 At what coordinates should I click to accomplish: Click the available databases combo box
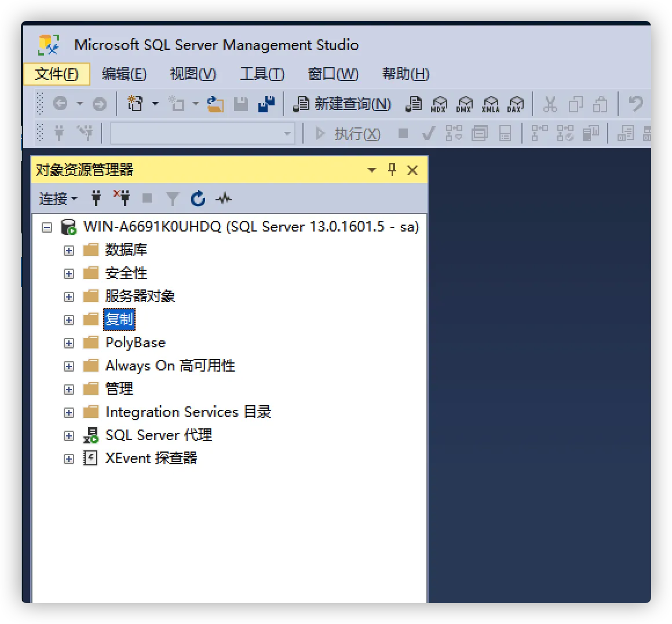[x=202, y=134]
